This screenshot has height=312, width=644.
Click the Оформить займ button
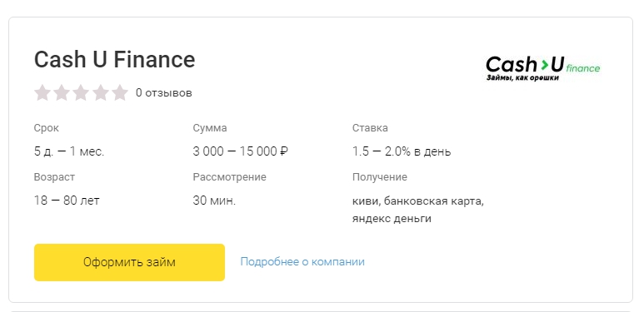(x=129, y=262)
